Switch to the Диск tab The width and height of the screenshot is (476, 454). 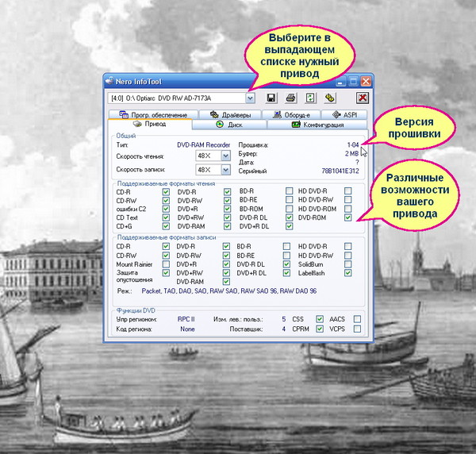pos(229,125)
